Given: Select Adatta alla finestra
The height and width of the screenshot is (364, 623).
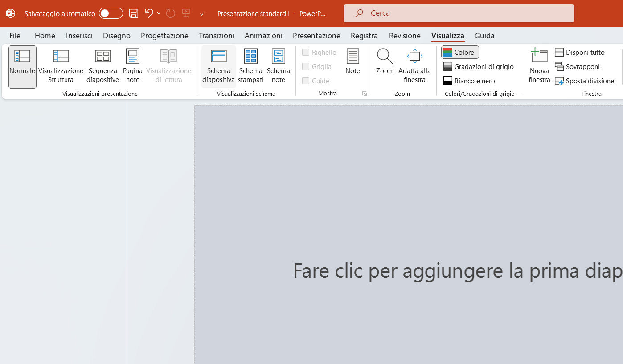Looking at the screenshot, I should click(414, 65).
